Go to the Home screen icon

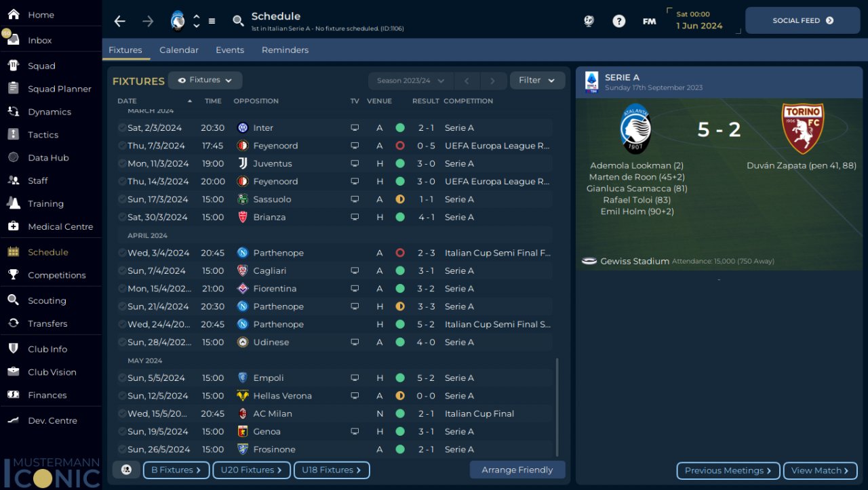pos(13,14)
